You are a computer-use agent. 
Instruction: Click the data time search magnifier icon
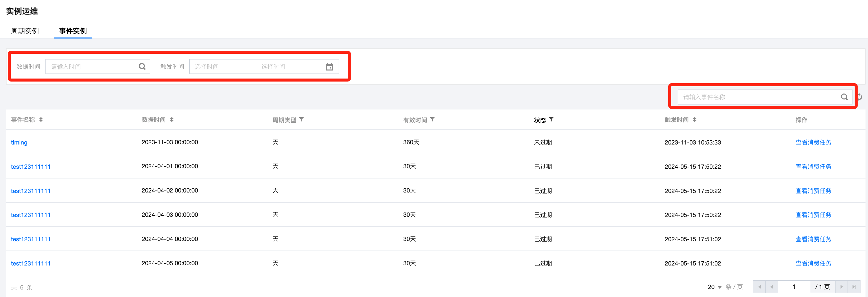142,66
